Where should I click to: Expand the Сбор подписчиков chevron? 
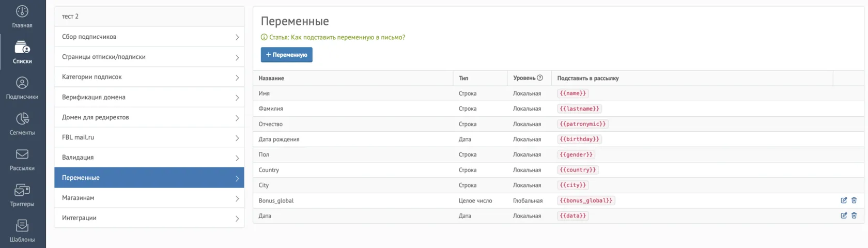coord(237,37)
